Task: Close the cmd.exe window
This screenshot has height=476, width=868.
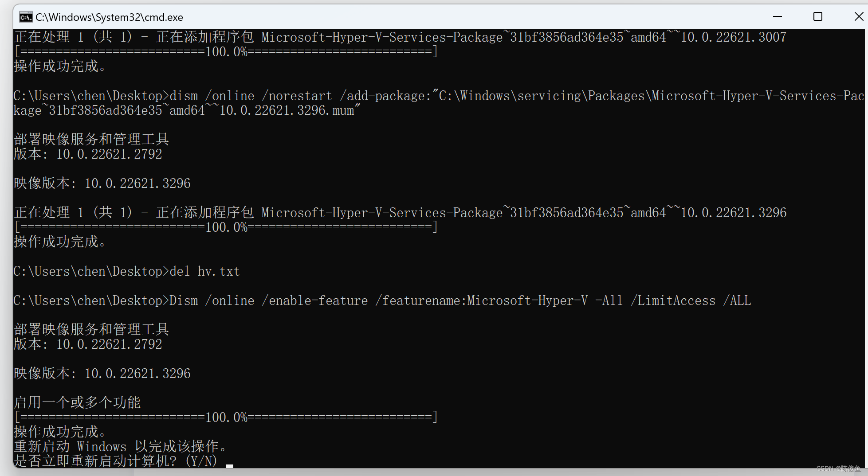Action: 859,17
